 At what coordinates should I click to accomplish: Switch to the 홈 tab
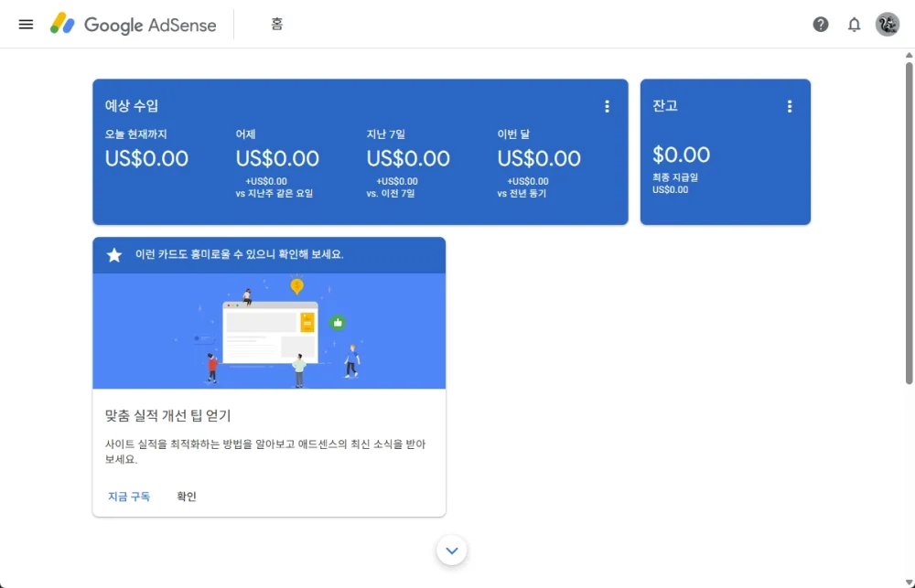pyautogui.click(x=276, y=25)
